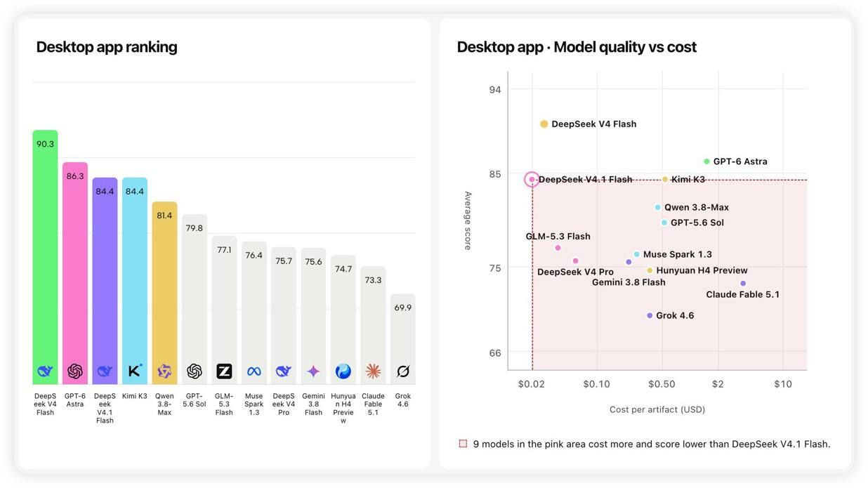Click the '9 models in the pink area' note
This screenshot has height=488, width=868.
[x=652, y=444]
